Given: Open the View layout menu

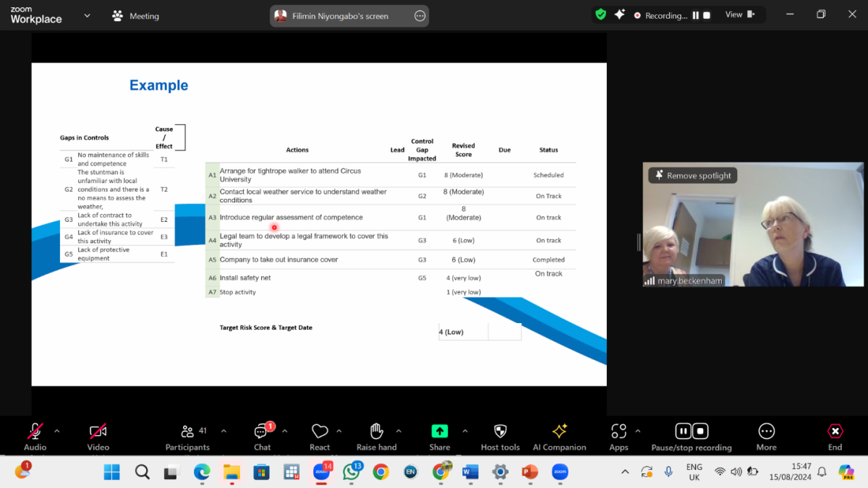Looking at the screenshot, I should [x=740, y=14].
